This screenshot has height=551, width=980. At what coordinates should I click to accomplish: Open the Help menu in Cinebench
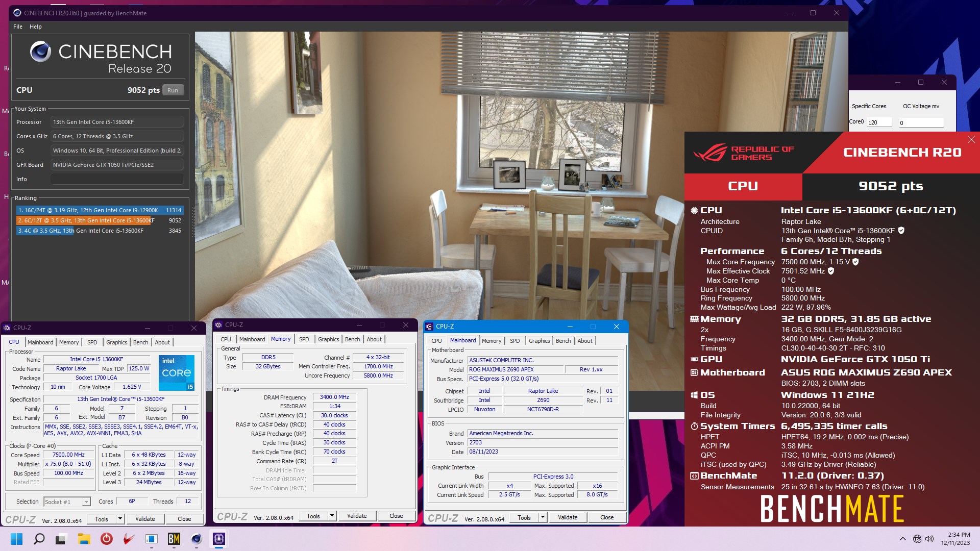[36, 27]
